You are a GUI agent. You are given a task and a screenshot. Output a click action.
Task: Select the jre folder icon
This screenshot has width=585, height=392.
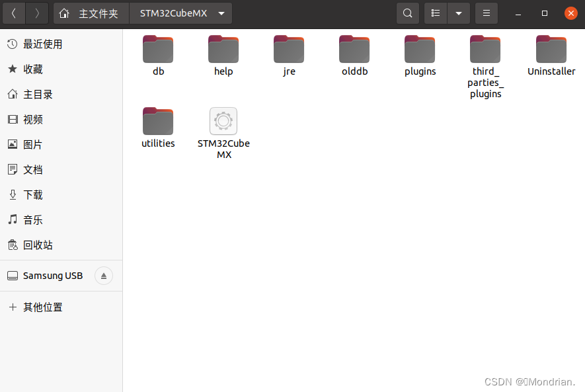pos(289,49)
